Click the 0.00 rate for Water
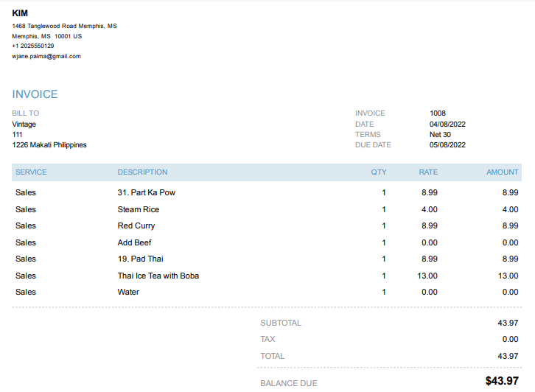535x392 pixels. point(429,292)
